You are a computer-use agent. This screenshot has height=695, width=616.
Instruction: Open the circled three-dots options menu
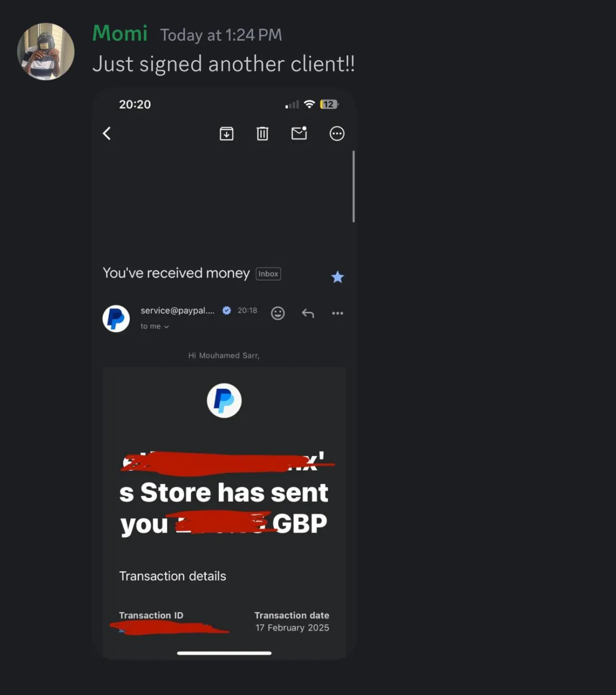point(337,134)
